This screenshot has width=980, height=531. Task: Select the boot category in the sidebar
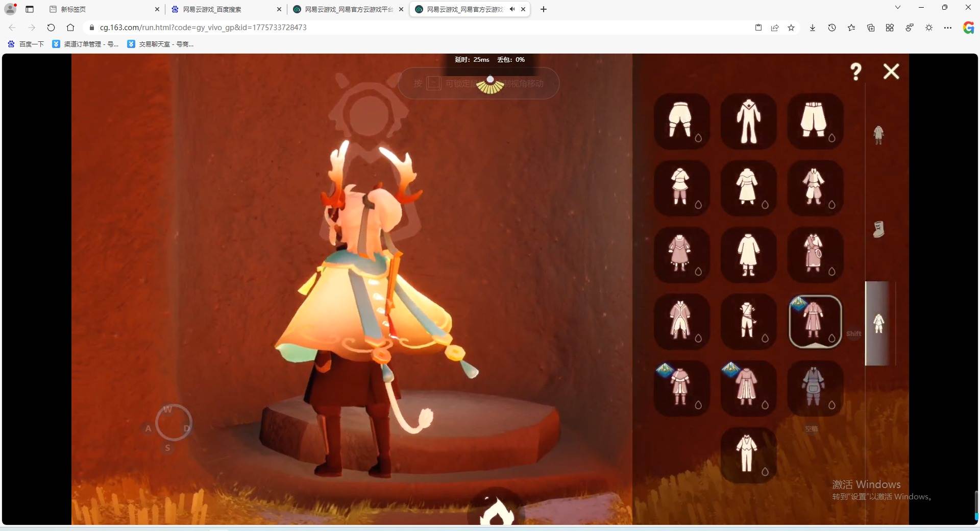[x=878, y=229]
